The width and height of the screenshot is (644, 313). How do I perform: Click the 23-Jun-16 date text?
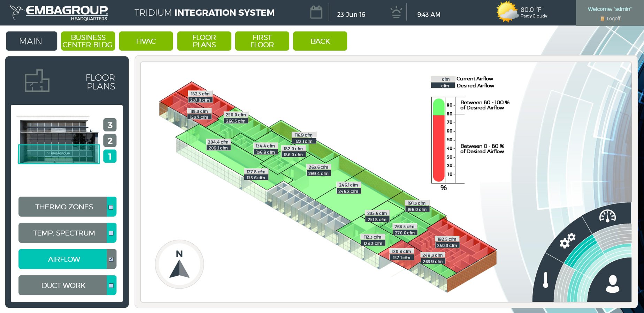coord(351,15)
